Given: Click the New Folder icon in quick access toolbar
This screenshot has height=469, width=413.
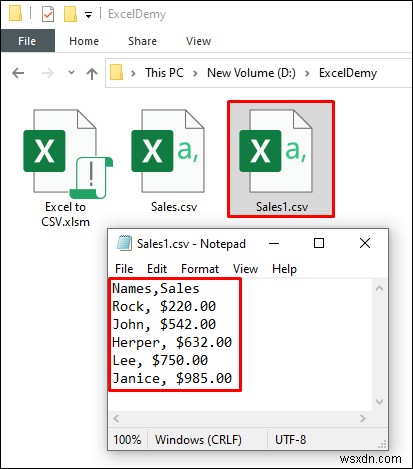Looking at the screenshot, I should (x=70, y=14).
